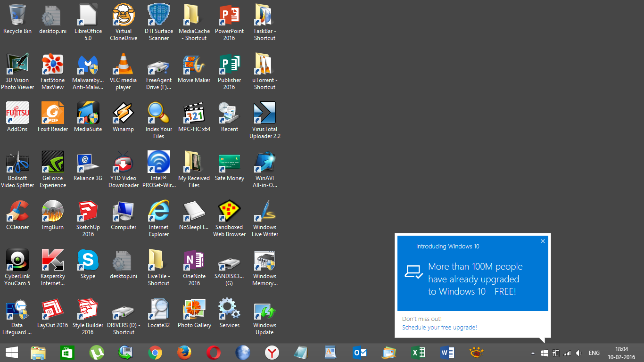The width and height of the screenshot is (644, 362).
Task: Select Malwarebytes Anti-Malware desktop shortcut
Action: [x=88, y=64]
